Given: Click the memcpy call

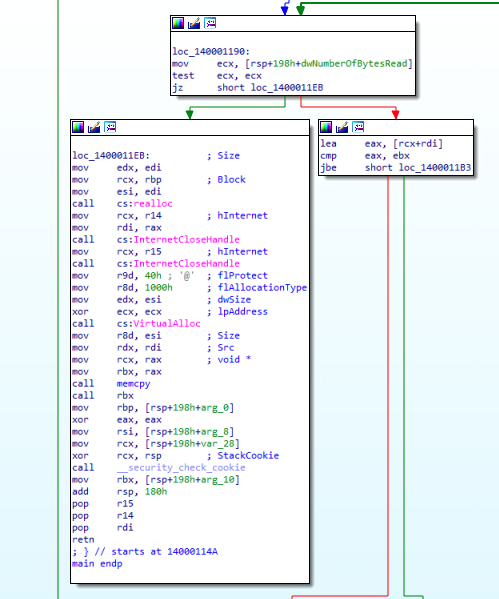Looking at the screenshot, I should coord(133,384).
